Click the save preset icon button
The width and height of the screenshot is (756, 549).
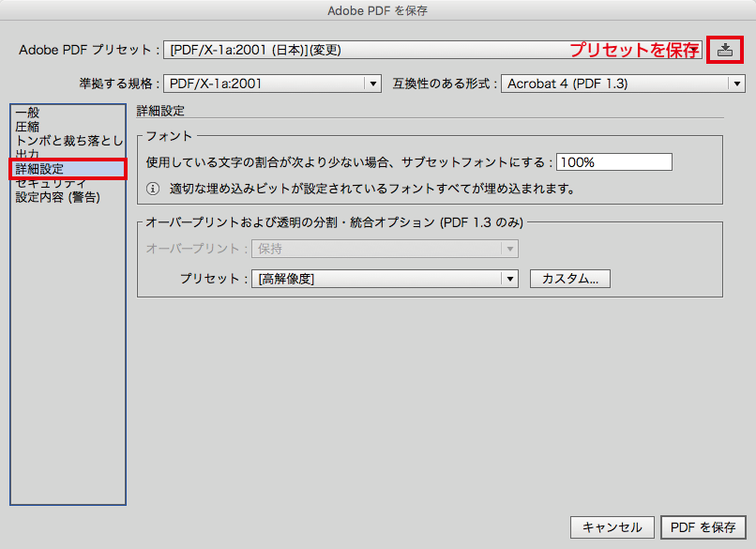coord(725,50)
